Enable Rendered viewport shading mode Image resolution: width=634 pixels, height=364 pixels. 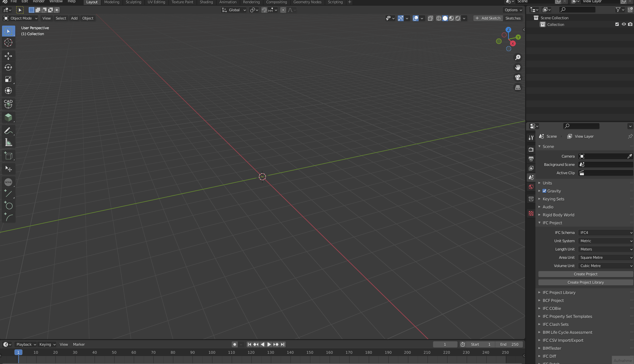(458, 18)
